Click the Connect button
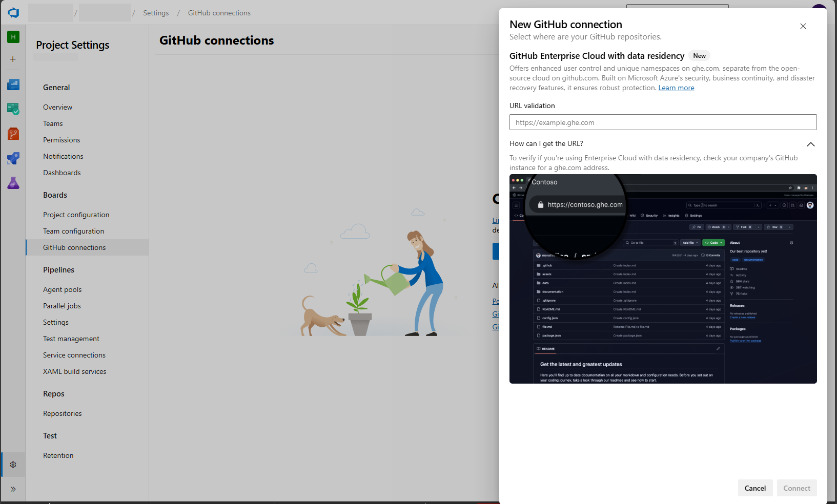 (x=797, y=488)
